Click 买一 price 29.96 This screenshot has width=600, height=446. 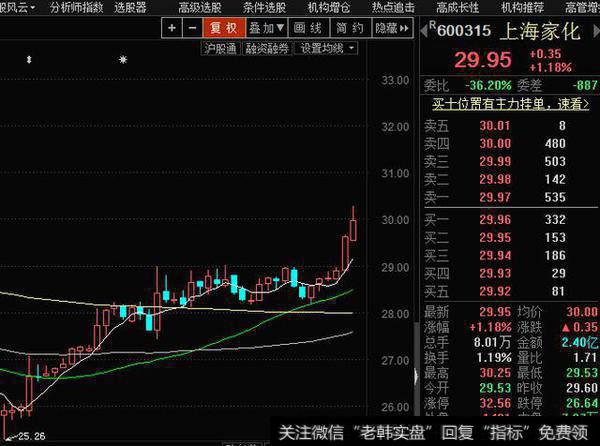pos(495,220)
